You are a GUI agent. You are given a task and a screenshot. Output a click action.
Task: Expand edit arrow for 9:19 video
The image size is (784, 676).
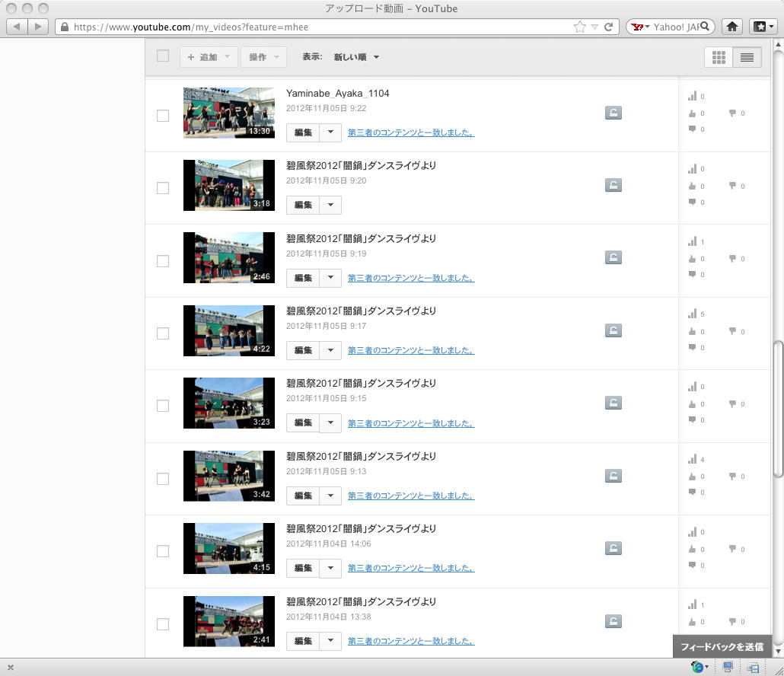coord(330,278)
